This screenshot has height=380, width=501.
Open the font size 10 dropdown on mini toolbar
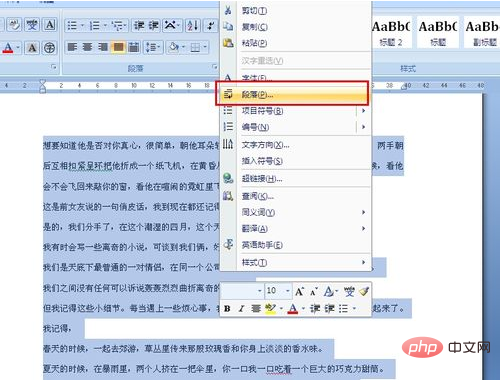[x=288, y=291]
